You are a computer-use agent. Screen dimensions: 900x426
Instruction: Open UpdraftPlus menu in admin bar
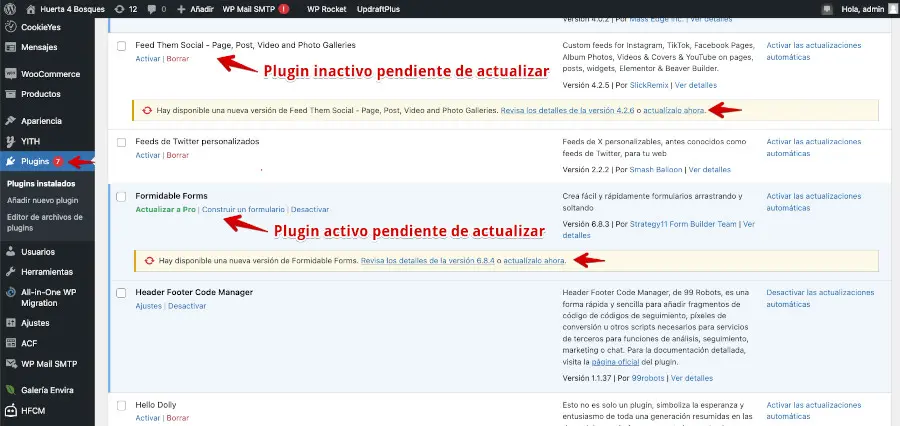click(x=378, y=9)
